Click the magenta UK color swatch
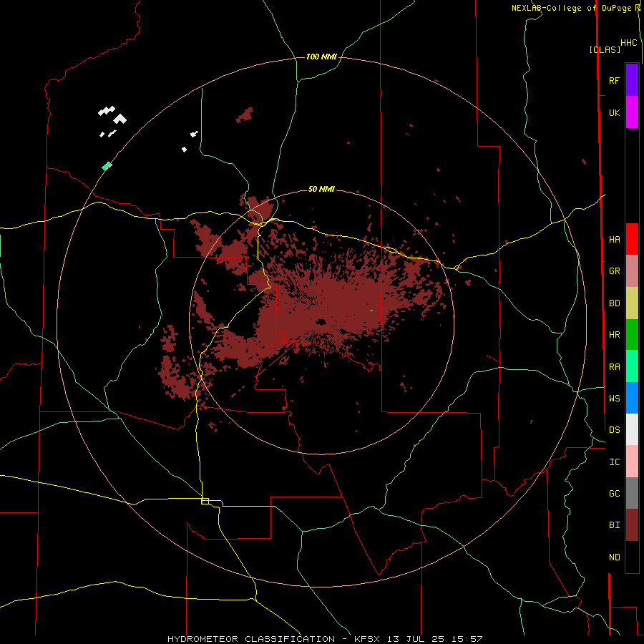The width and height of the screenshot is (644, 644). (632, 112)
